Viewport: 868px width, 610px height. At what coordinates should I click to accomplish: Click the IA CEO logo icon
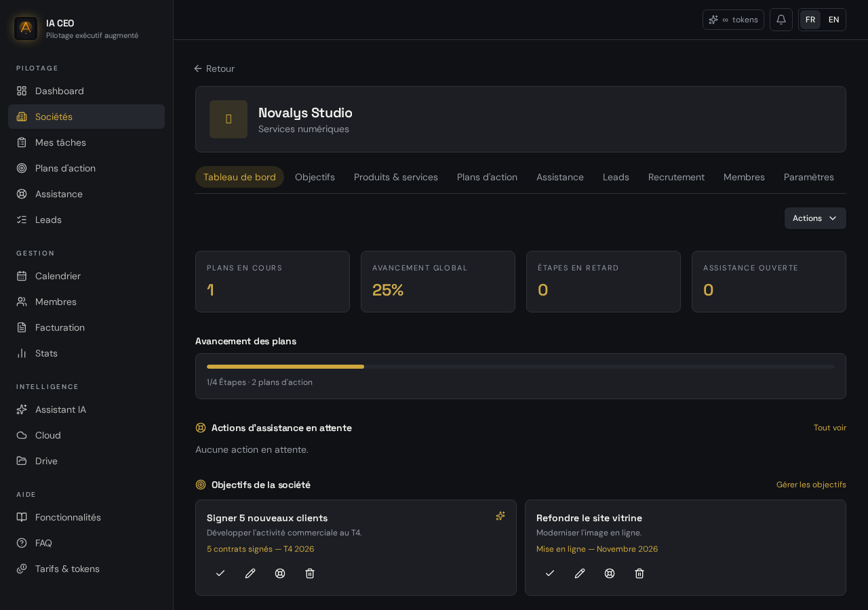point(26,28)
